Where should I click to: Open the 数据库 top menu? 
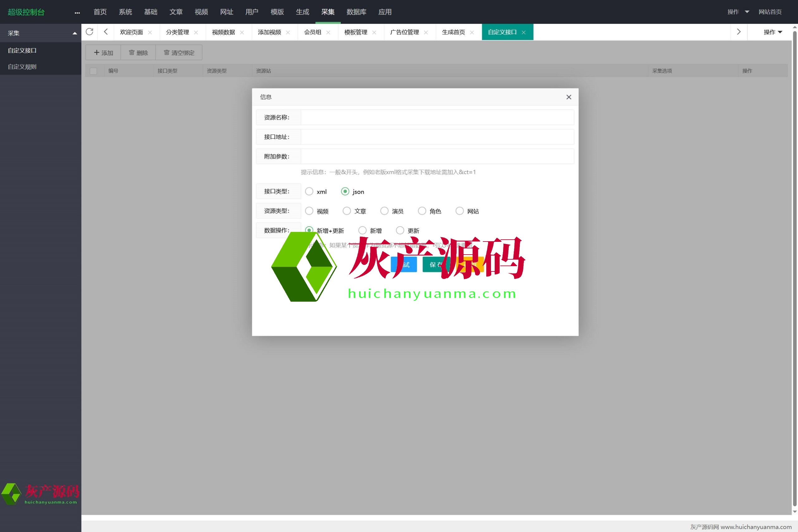pos(356,12)
